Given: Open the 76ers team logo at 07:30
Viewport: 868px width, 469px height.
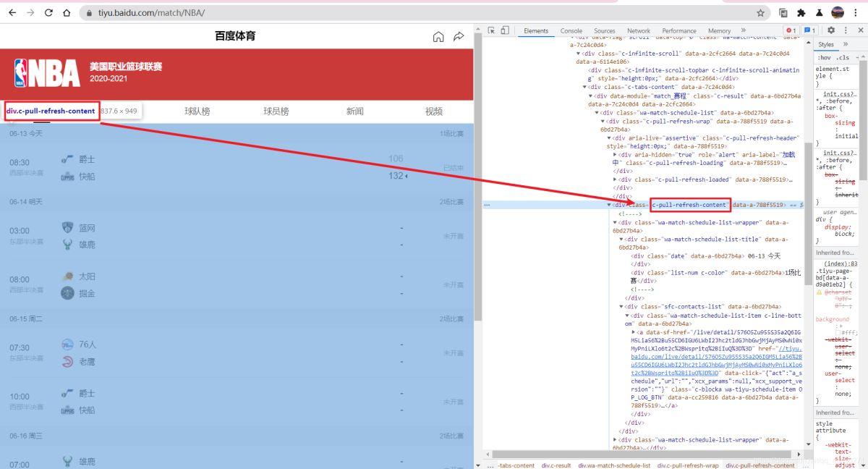Looking at the screenshot, I should click(x=67, y=345).
